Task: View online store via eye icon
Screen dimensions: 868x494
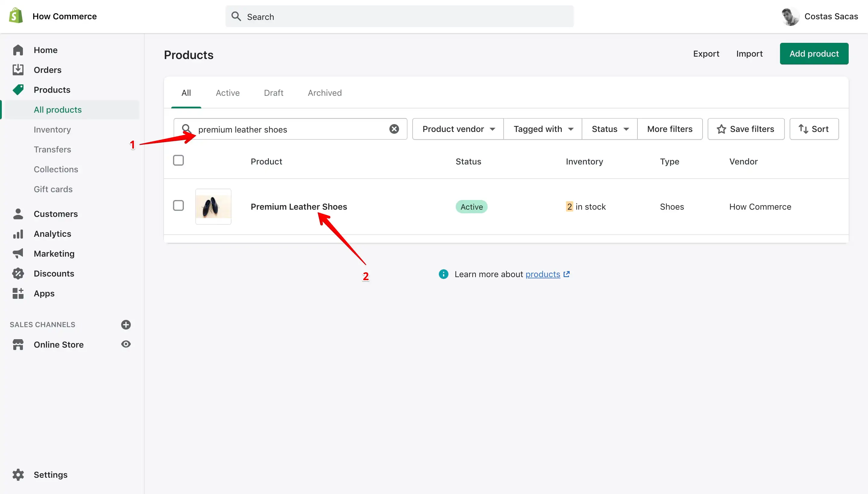Action: (x=126, y=344)
